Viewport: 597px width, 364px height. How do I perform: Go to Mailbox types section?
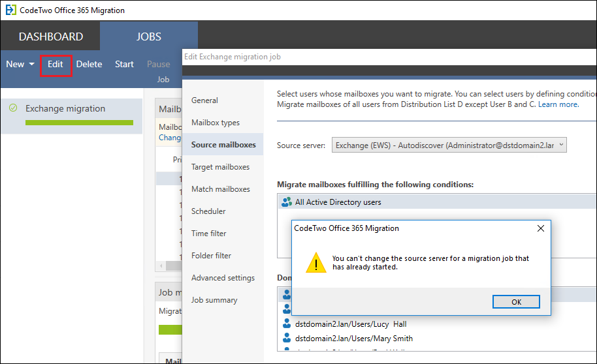[223, 123]
